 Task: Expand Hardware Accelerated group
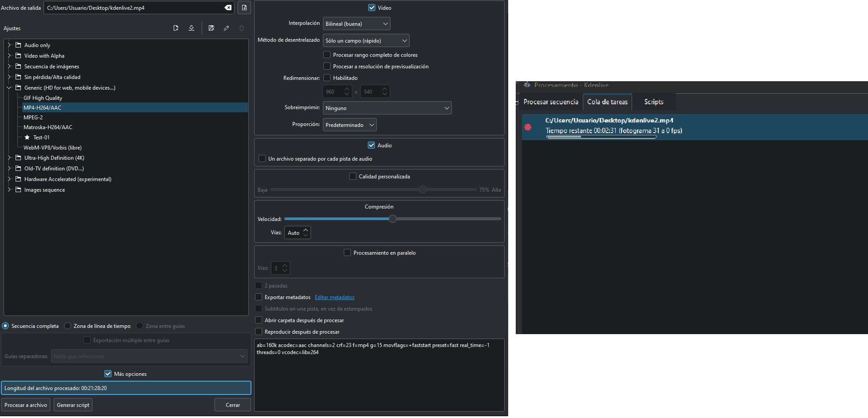(x=9, y=179)
